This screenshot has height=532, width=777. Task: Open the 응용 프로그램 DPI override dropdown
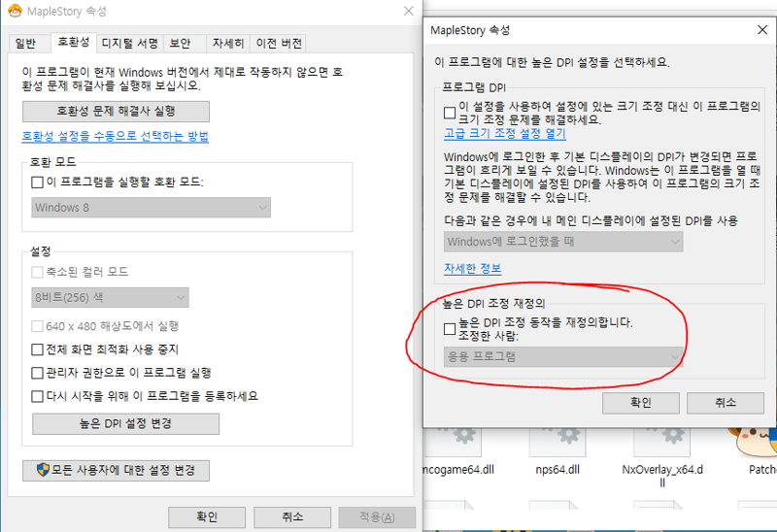tap(563, 356)
